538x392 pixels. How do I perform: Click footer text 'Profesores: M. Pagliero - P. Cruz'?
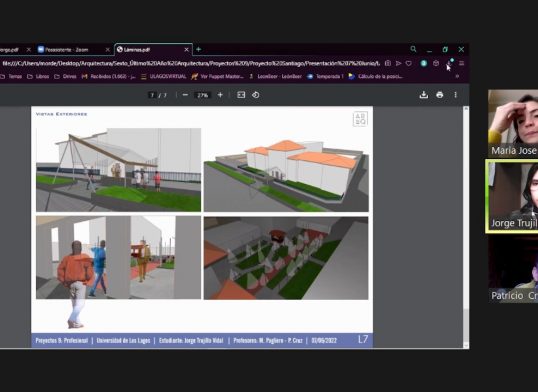268,341
